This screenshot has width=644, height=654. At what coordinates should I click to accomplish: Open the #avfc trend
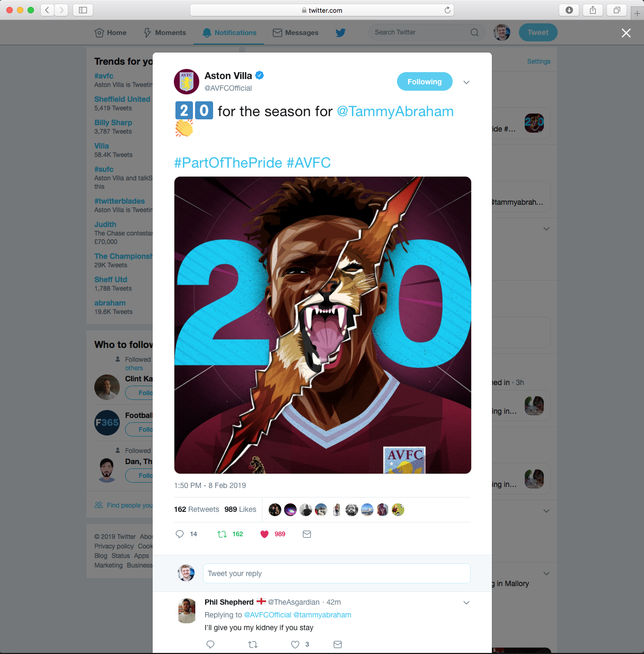click(x=104, y=76)
